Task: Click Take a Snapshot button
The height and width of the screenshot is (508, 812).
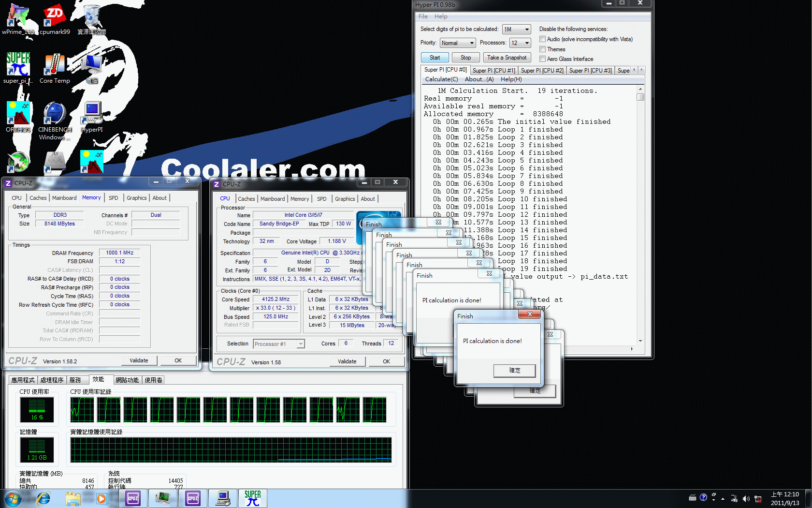Action: [x=507, y=58]
